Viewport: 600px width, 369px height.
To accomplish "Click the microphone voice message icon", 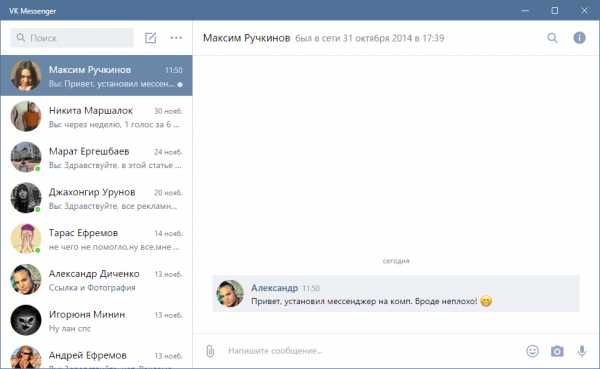I will click(582, 351).
